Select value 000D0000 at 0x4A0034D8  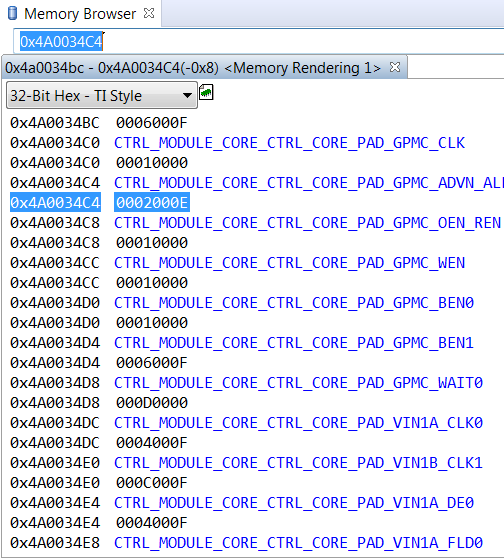coord(152,403)
